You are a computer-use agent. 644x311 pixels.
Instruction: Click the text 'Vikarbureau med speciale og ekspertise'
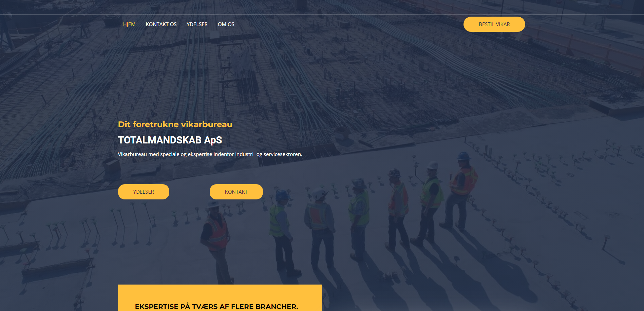165,154
